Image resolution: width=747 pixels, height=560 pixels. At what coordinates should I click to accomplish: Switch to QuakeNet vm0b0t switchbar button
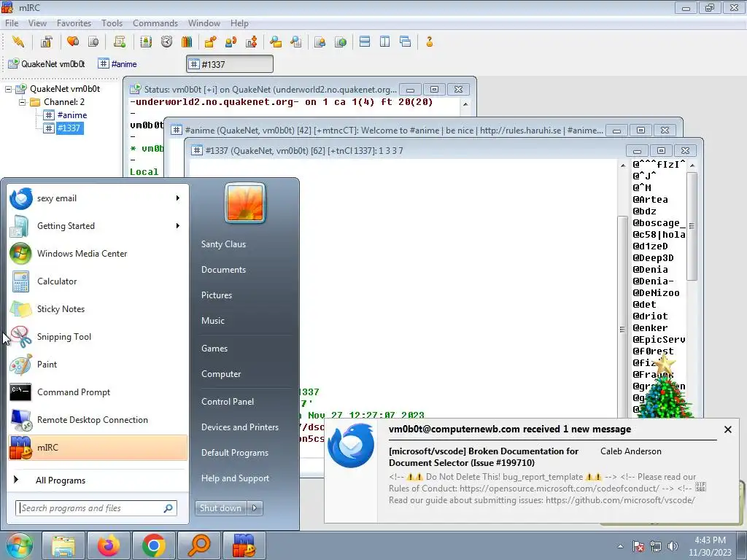(x=47, y=64)
